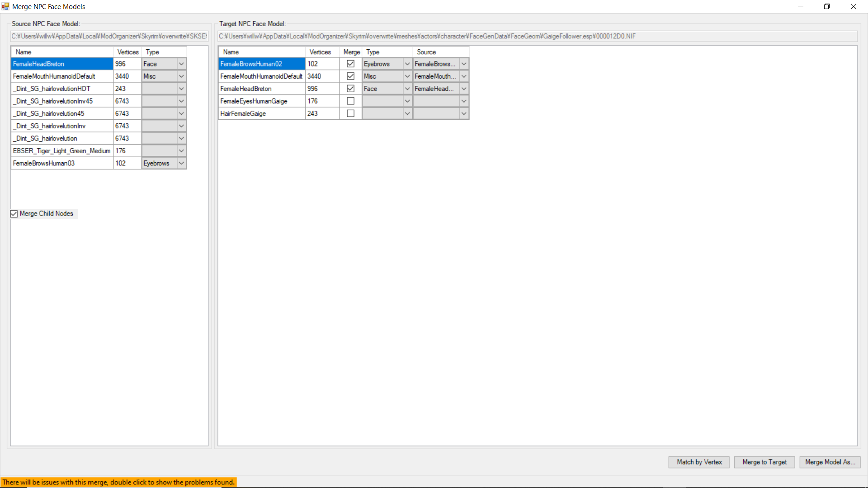Open Type dropdown for EBSER_Tiger_Light_Green_Medium
This screenshot has height=488, width=868.
tap(181, 150)
